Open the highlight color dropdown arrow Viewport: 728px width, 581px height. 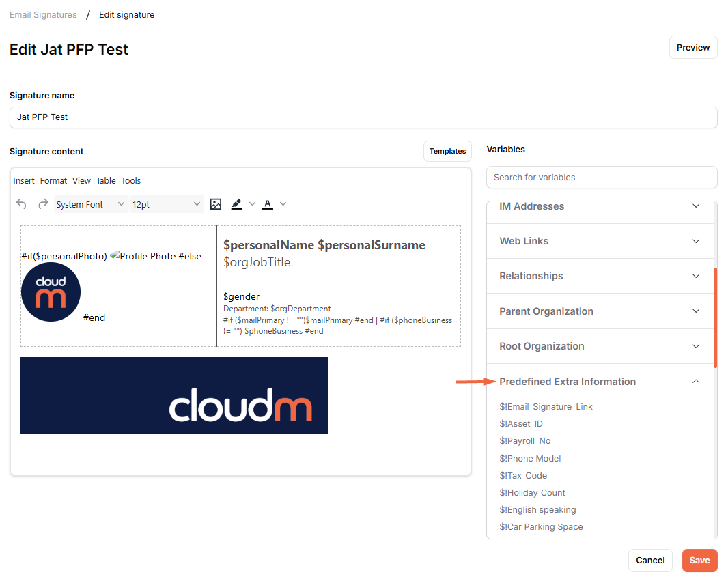(x=252, y=203)
